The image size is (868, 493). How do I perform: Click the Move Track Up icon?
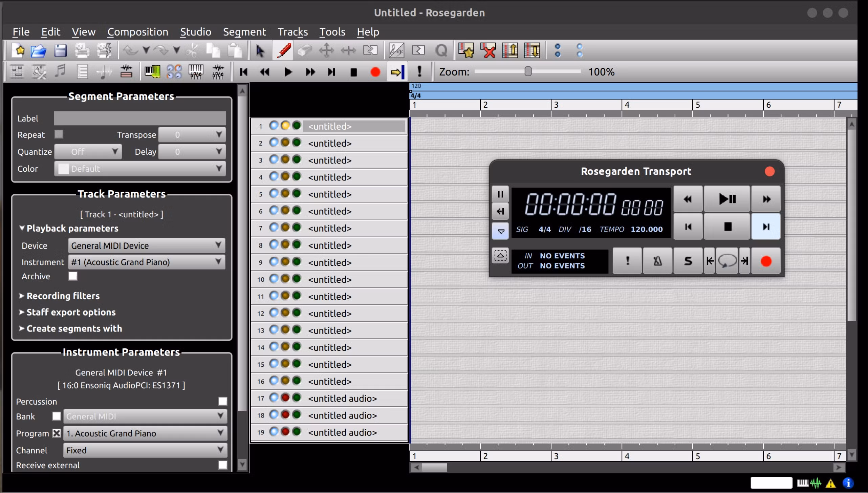click(510, 51)
